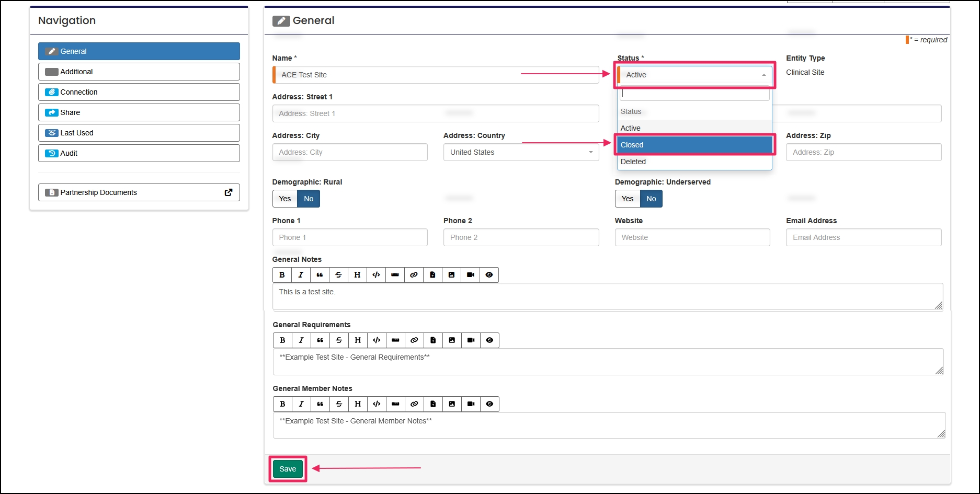Open Partnership Documents link
This screenshot has width=980, height=494.
point(139,192)
